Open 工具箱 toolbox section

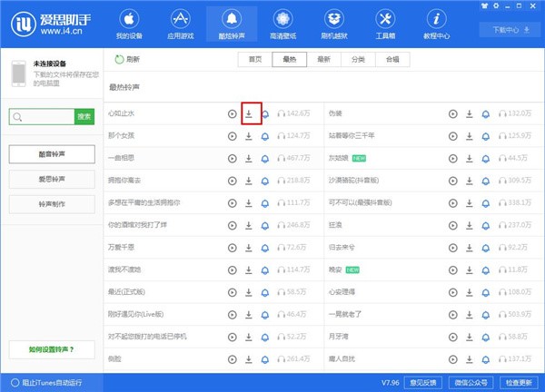coord(385,24)
